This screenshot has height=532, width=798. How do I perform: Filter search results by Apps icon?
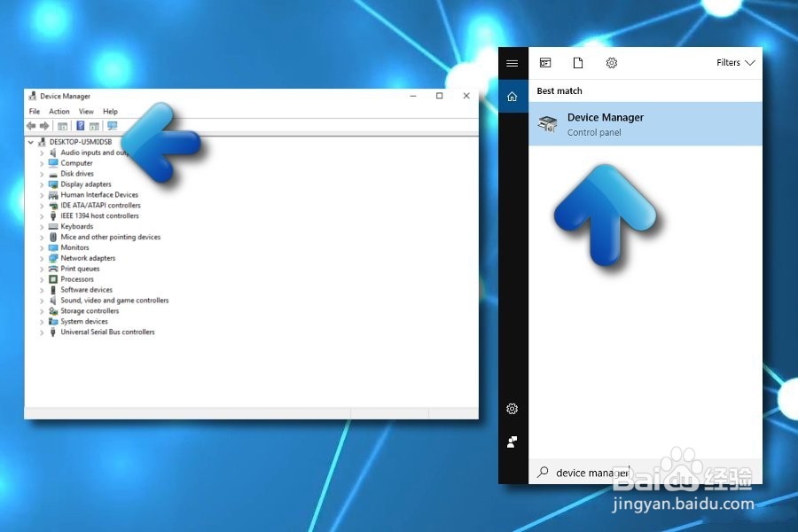pyautogui.click(x=545, y=63)
